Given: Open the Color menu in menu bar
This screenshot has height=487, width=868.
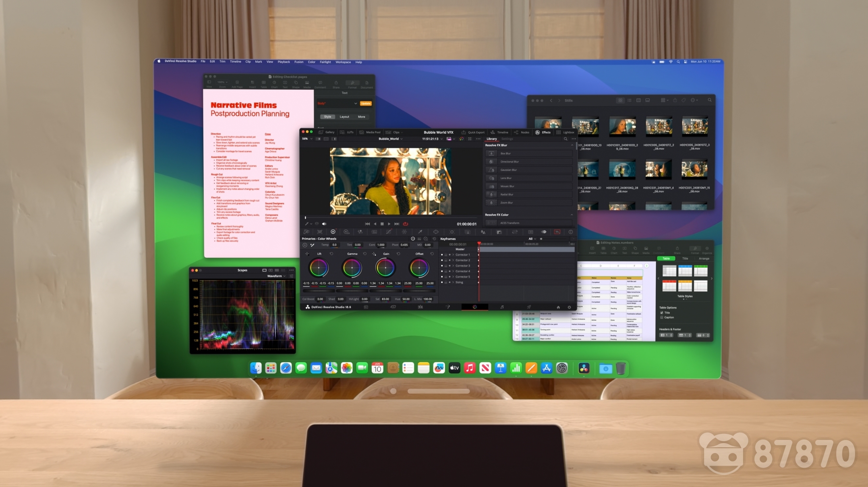Looking at the screenshot, I should tap(311, 62).
